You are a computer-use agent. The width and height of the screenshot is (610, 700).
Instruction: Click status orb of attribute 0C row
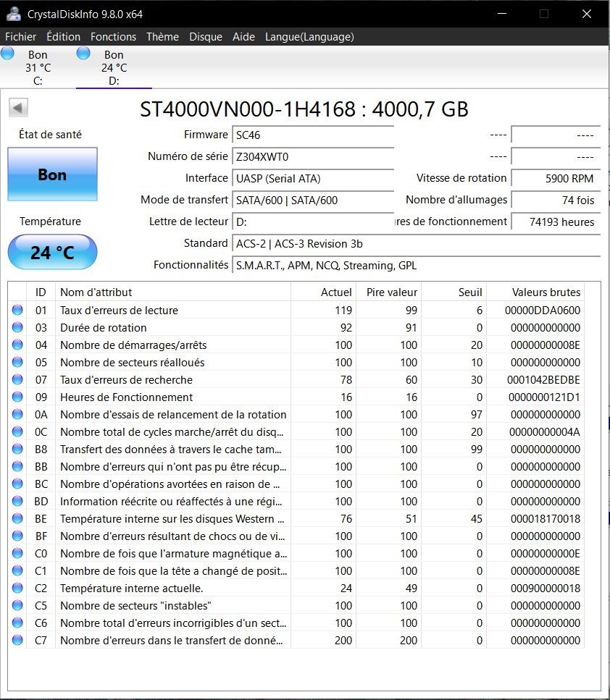coord(17,431)
